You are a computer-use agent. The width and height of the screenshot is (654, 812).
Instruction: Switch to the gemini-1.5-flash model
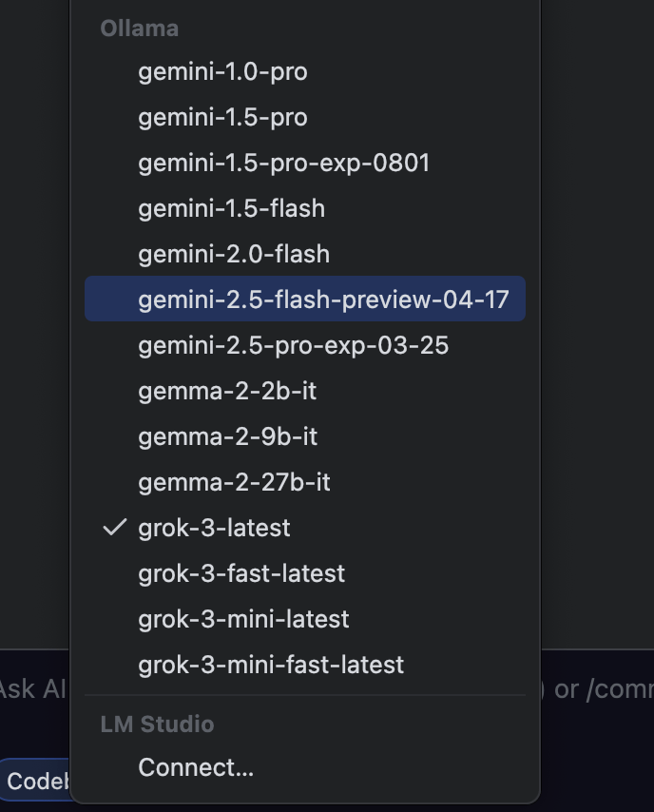click(231, 208)
